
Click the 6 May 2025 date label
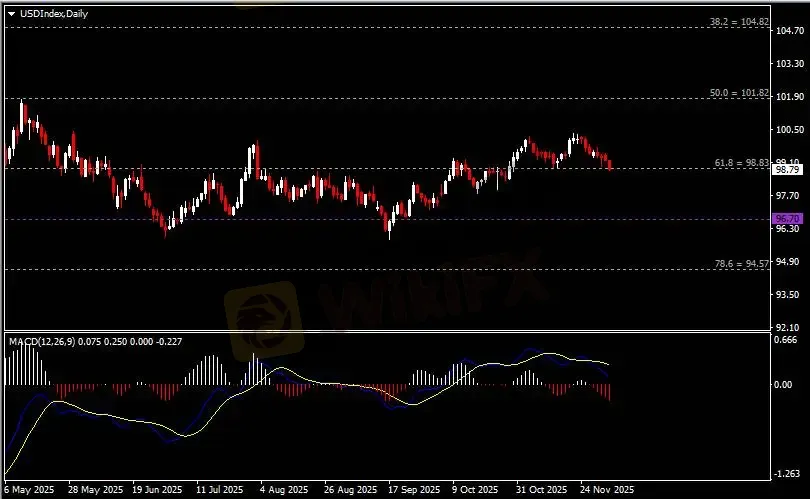(x=29, y=490)
